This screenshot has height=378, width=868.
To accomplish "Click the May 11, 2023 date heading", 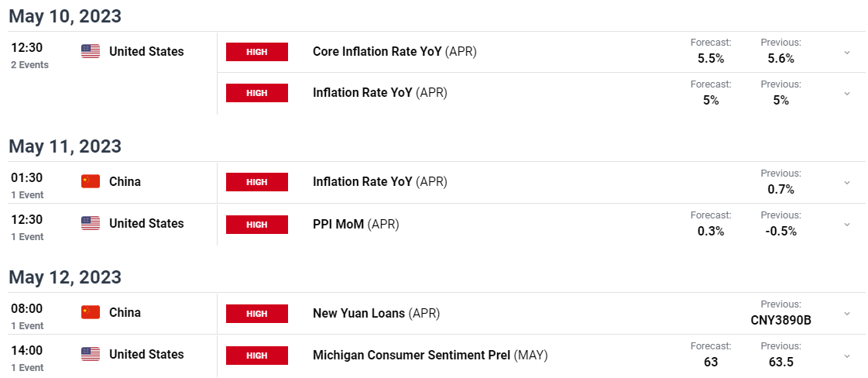I will coord(65,146).
